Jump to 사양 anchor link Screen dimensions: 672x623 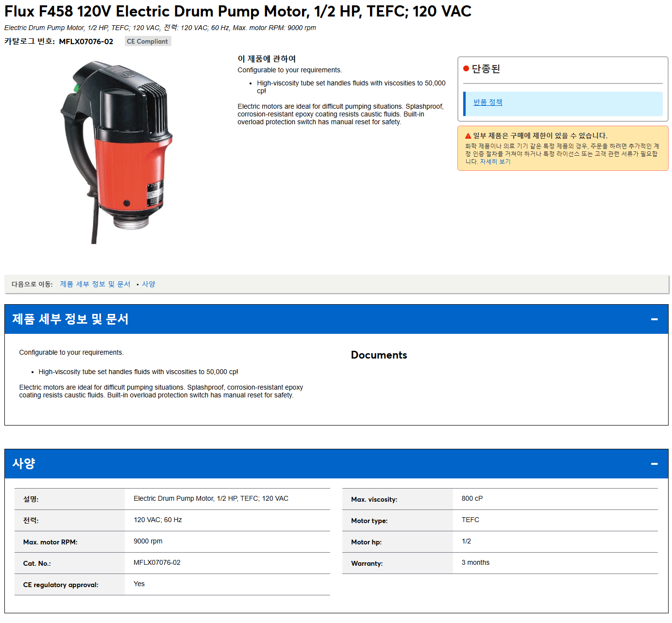coord(149,284)
